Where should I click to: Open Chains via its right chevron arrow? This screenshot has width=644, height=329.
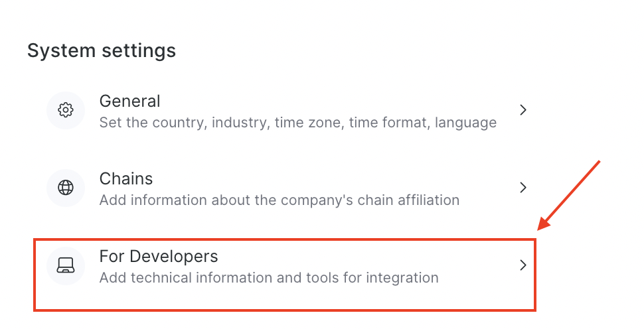[523, 188]
